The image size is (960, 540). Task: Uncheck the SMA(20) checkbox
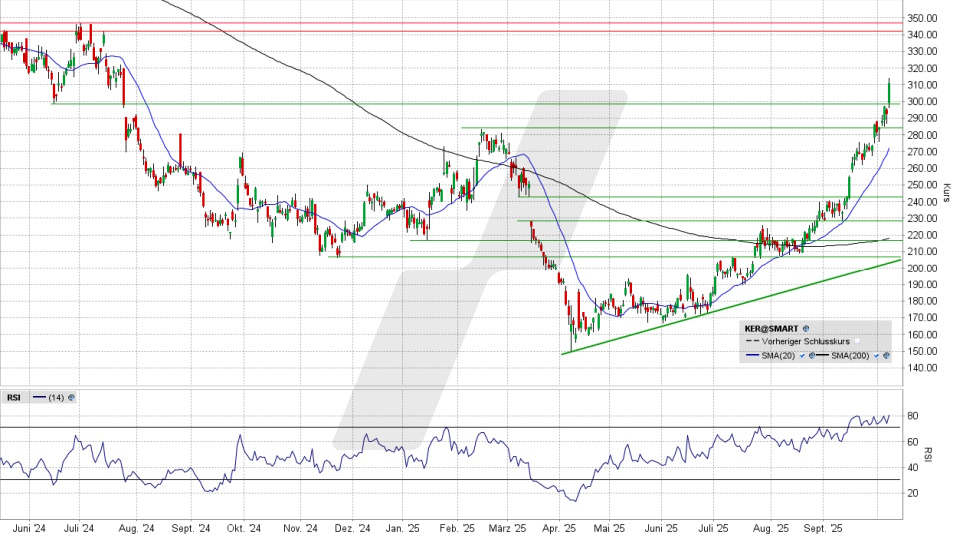point(800,356)
